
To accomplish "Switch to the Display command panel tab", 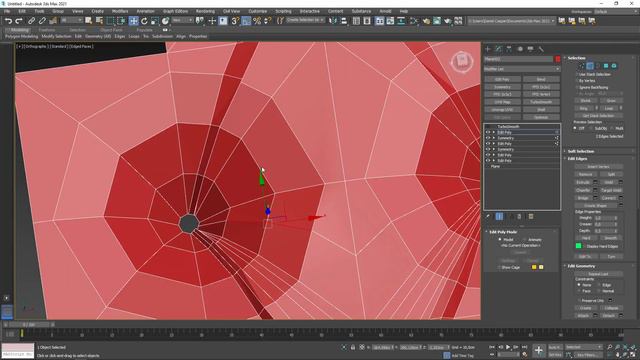I will click(x=530, y=49).
